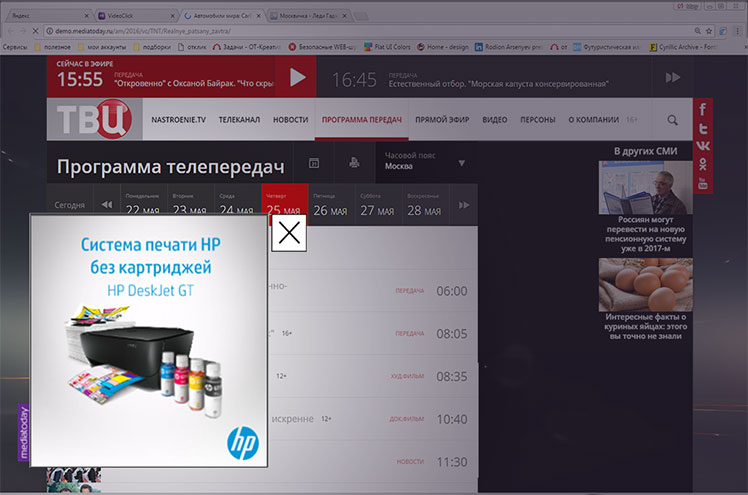Open О КОМПАНИИ menu item
748x495 pixels.
click(x=593, y=120)
